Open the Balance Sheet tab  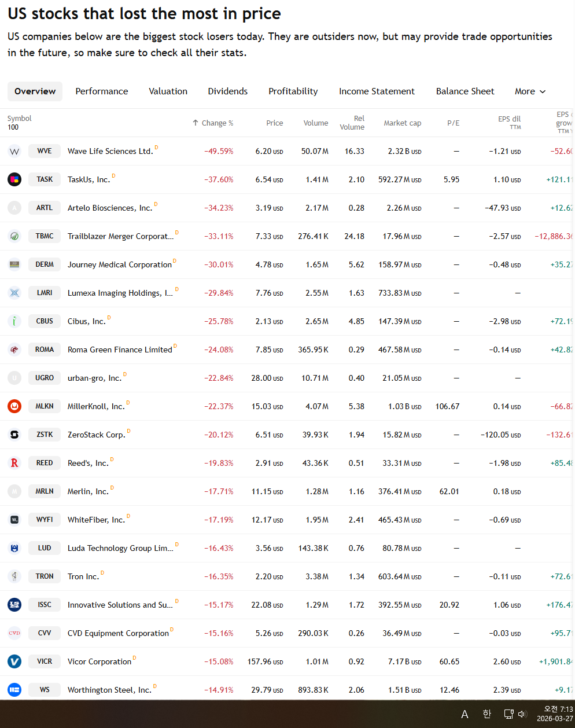465,91
